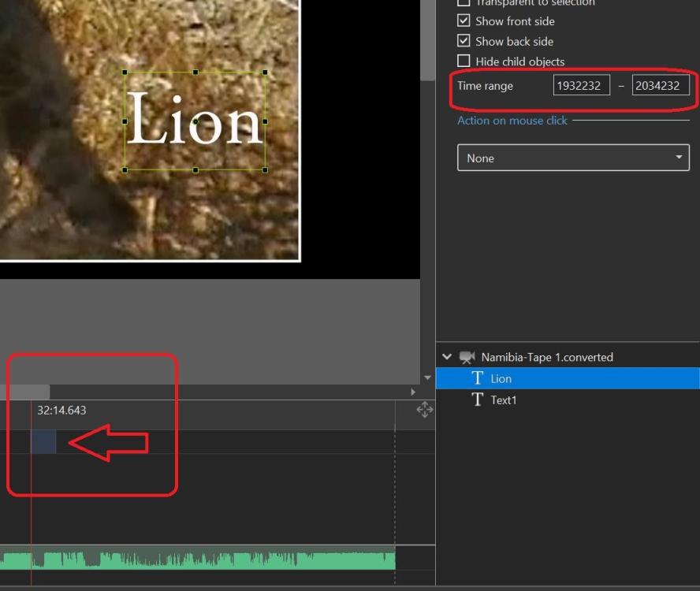Click the horizontal timeline scrollbar thumb

pos(28,392)
